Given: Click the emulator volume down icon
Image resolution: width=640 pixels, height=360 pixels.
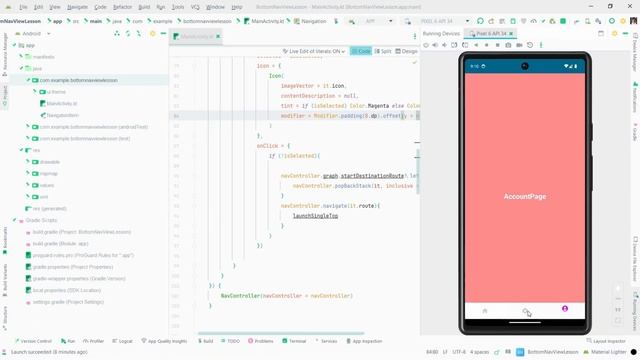Looking at the screenshot, I should tap(444, 45).
